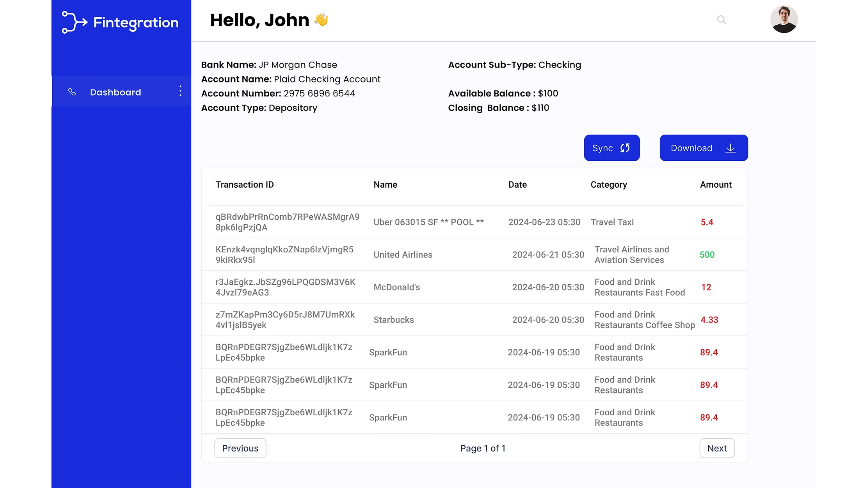
Task: Select the Dashboard sidebar item
Action: tap(115, 92)
